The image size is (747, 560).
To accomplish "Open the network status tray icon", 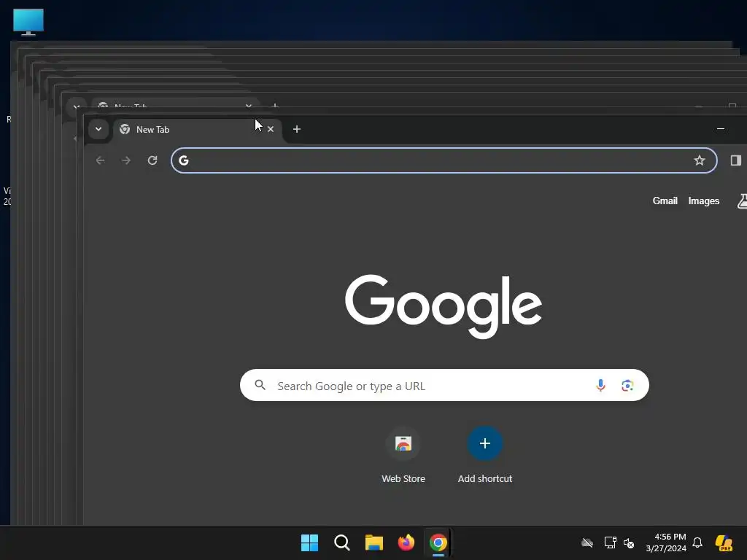I will [x=611, y=542].
